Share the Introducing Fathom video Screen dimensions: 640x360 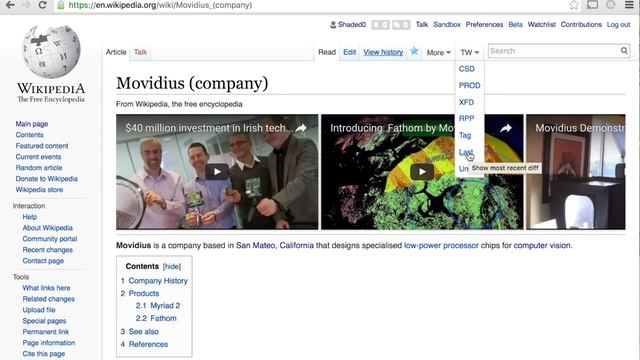click(x=506, y=128)
